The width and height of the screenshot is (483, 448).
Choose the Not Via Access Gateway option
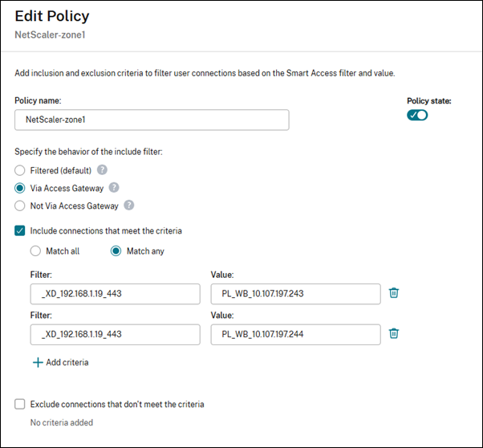coord(20,206)
